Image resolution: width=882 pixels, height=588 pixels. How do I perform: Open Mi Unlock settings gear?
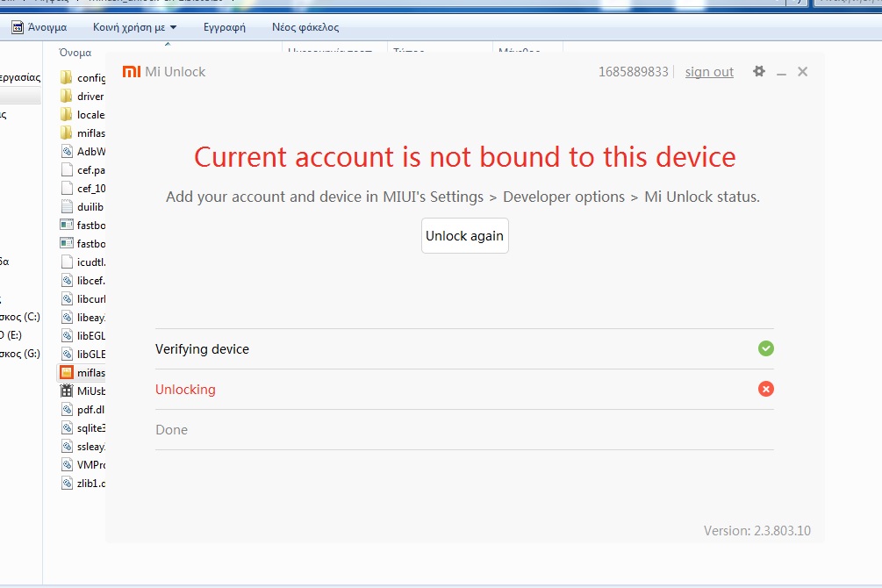[759, 72]
